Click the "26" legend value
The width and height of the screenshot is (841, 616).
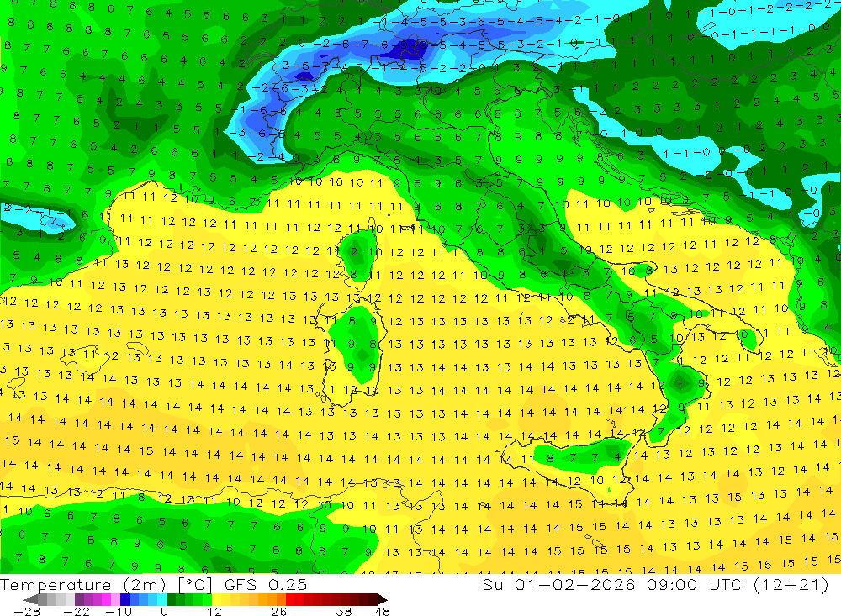point(279,611)
